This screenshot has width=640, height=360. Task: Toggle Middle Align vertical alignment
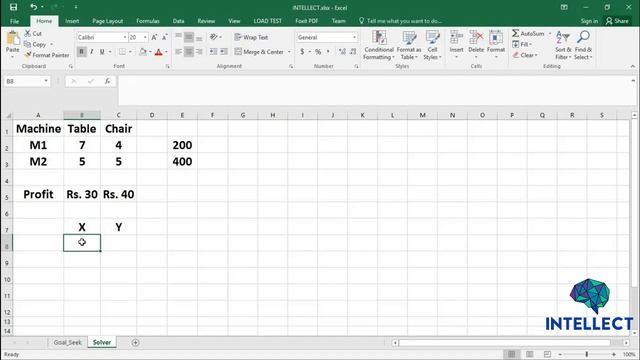point(189,37)
